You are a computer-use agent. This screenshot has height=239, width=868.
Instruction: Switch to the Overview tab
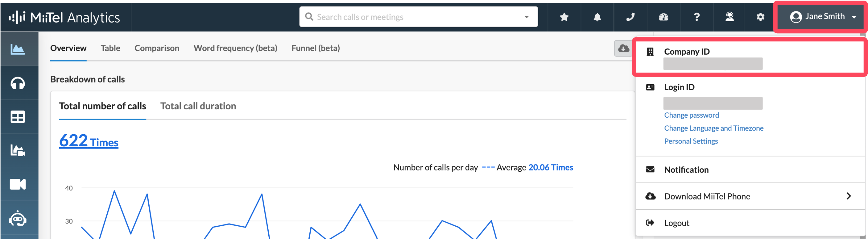point(68,48)
